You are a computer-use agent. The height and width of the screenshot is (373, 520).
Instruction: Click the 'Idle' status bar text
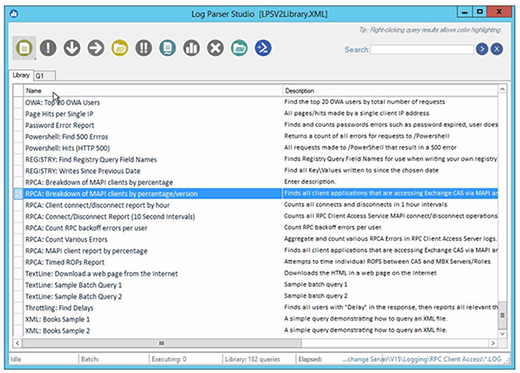coord(16,359)
